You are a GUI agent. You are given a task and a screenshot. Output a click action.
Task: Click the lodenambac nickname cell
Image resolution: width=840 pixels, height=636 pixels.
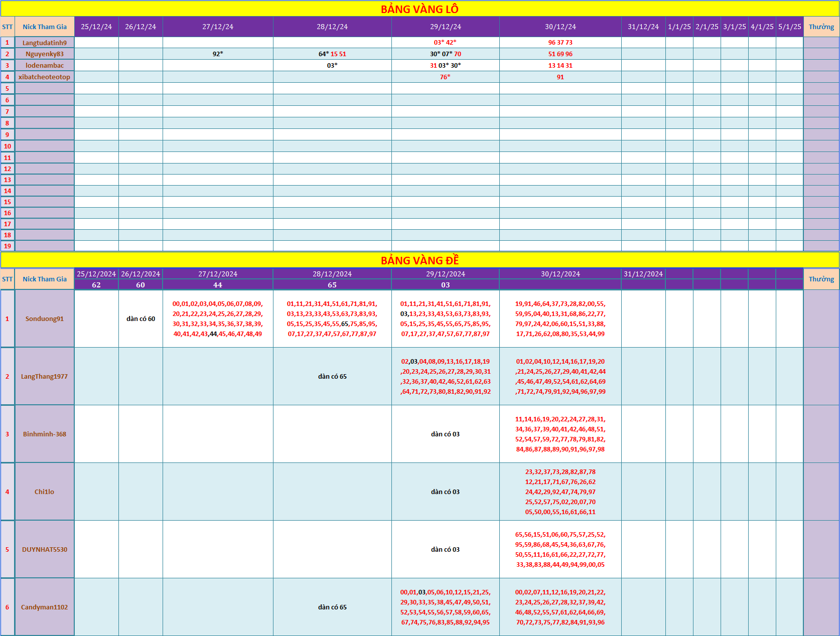tap(45, 65)
